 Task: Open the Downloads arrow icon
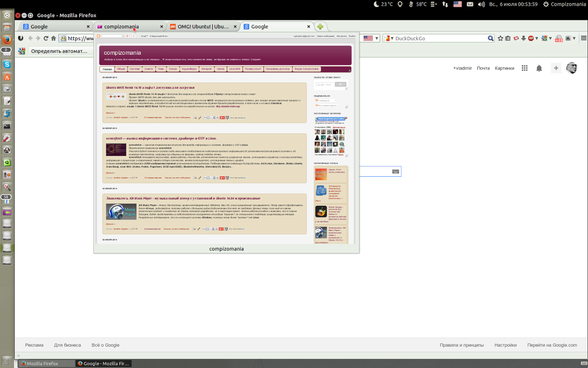click(524, 38)
